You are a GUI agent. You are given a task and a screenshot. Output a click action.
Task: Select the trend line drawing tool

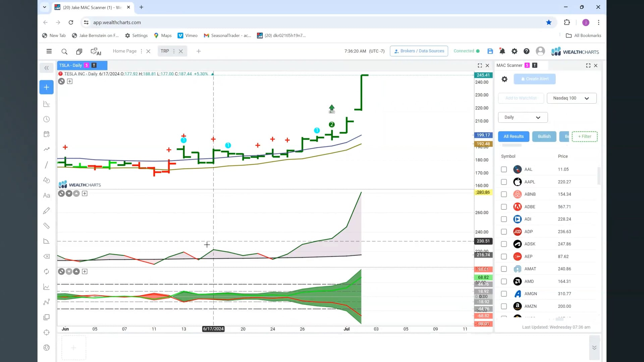click(47, 165)
